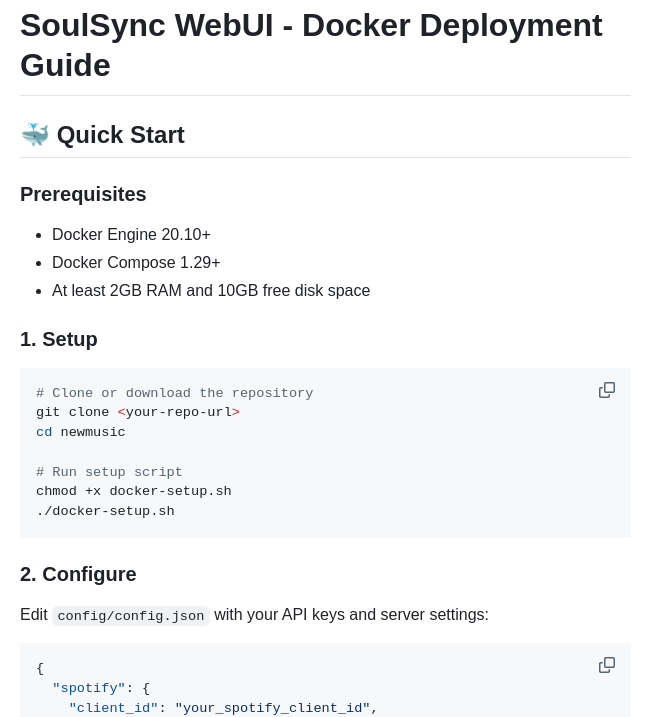Click the '# Clone or download the repository' comment
The height and width of the screenshot is (717, 651).
tap(175, 393)
